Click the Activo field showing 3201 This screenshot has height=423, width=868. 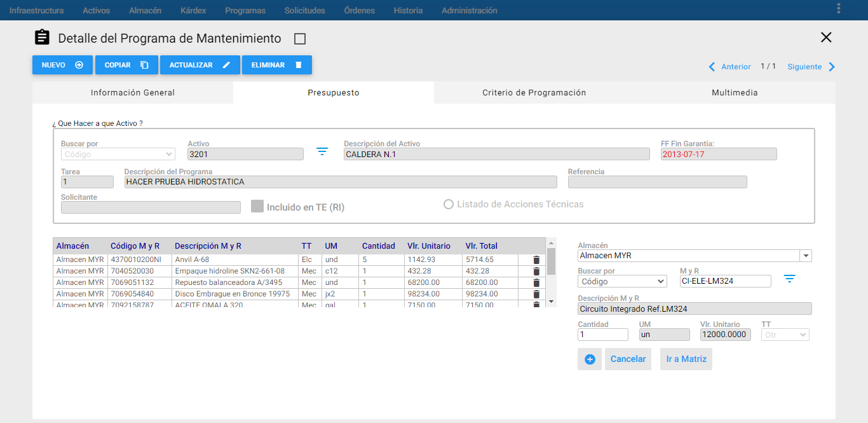click(x=246, y=154)
